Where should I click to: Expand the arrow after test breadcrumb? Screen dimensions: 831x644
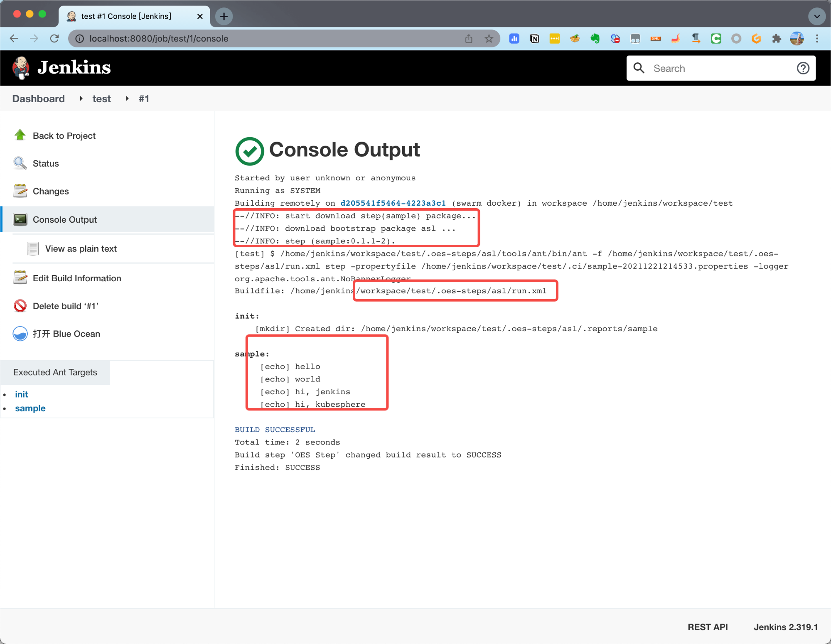tap(127, 98)
